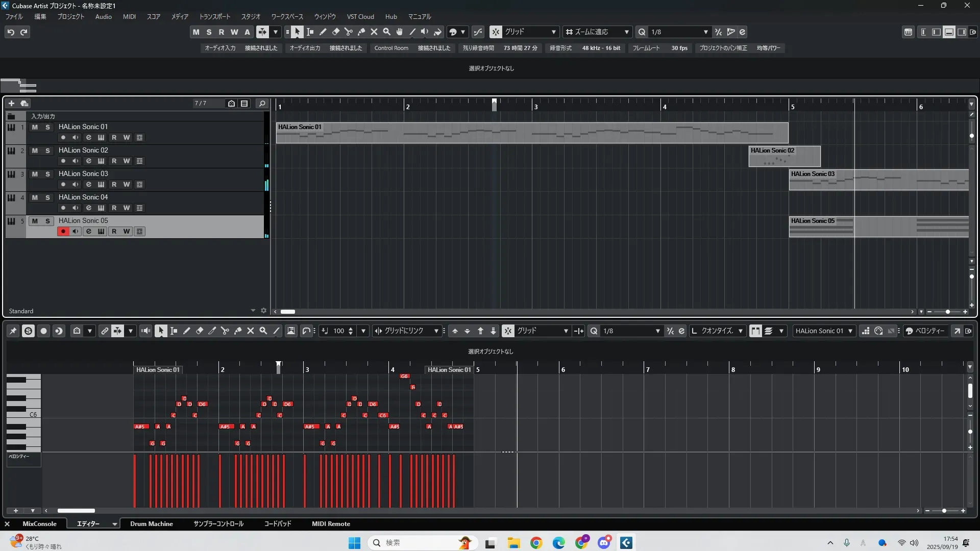The width and height of the screenshot is (980, 551).
Task: Switch to the MixConsole tab
Action: (39, 524)
